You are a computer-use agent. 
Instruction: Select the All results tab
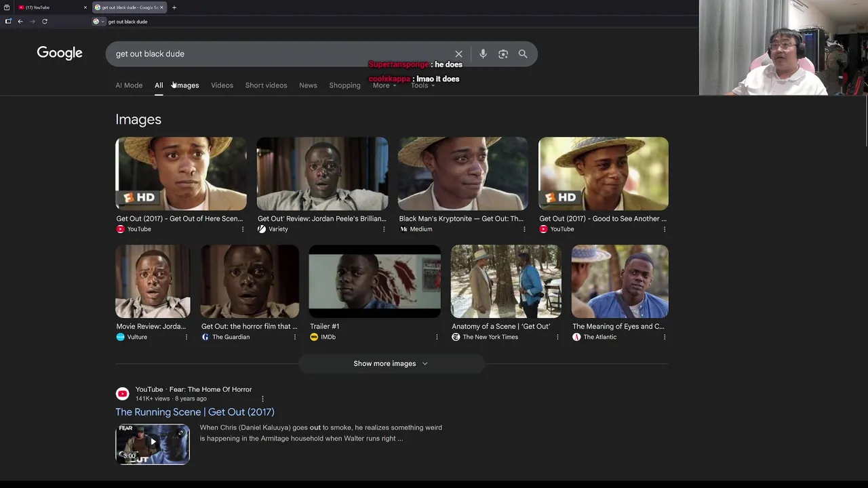tap(159, 85)
